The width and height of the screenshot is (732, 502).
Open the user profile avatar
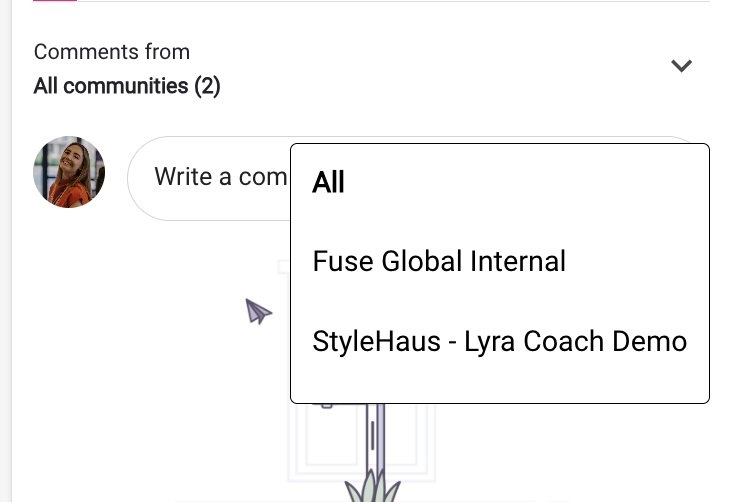point(69,172)
